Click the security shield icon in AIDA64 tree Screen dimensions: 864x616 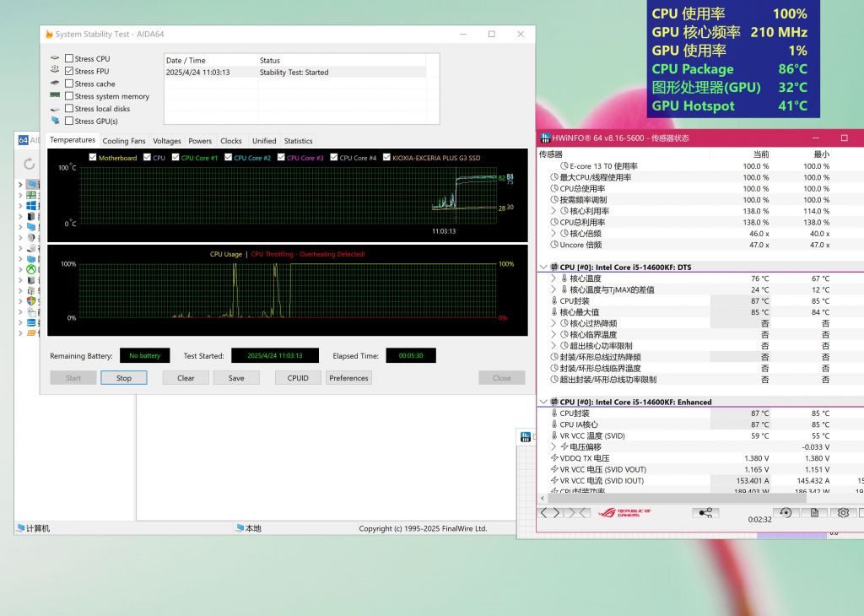(x=31, y=300)
